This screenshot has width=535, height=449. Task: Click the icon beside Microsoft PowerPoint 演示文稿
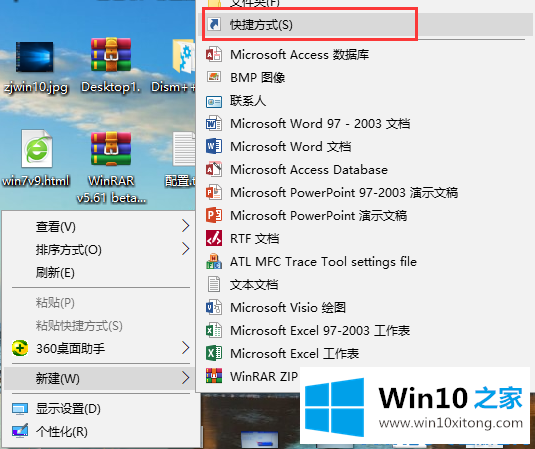pyautogui.click(x=214, y=215)
